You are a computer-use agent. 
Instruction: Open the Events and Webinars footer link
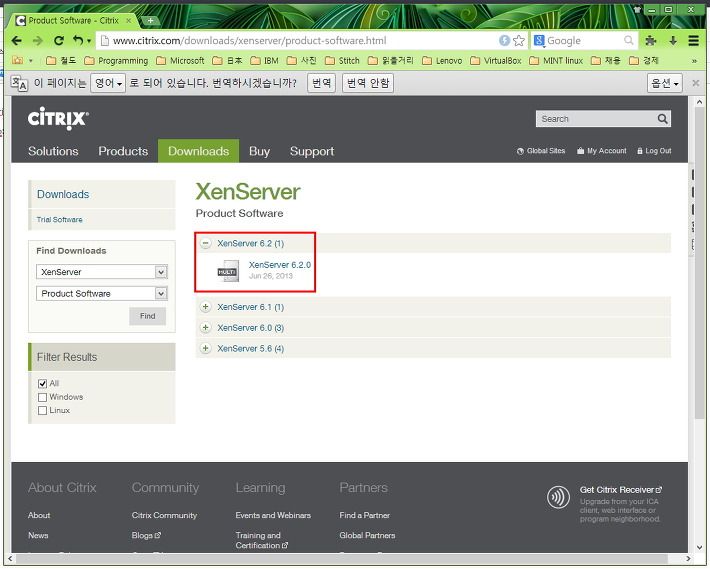[x=273, y=515]
